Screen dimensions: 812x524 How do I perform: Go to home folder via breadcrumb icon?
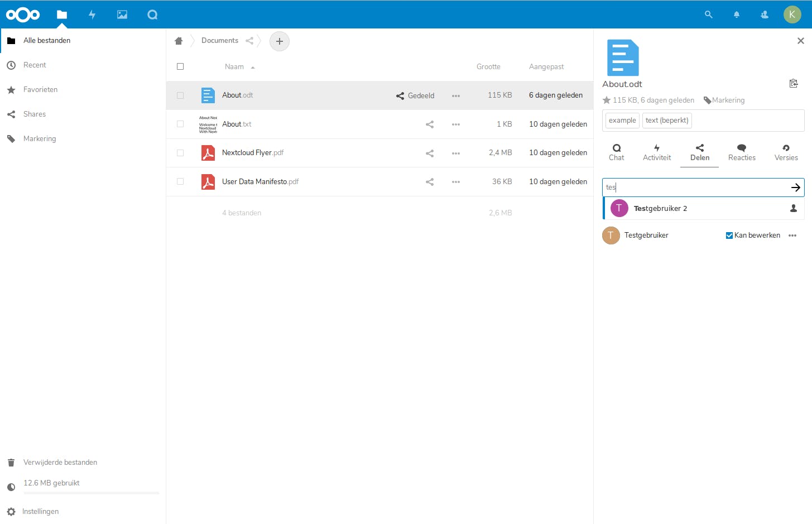tap(179, 41)
